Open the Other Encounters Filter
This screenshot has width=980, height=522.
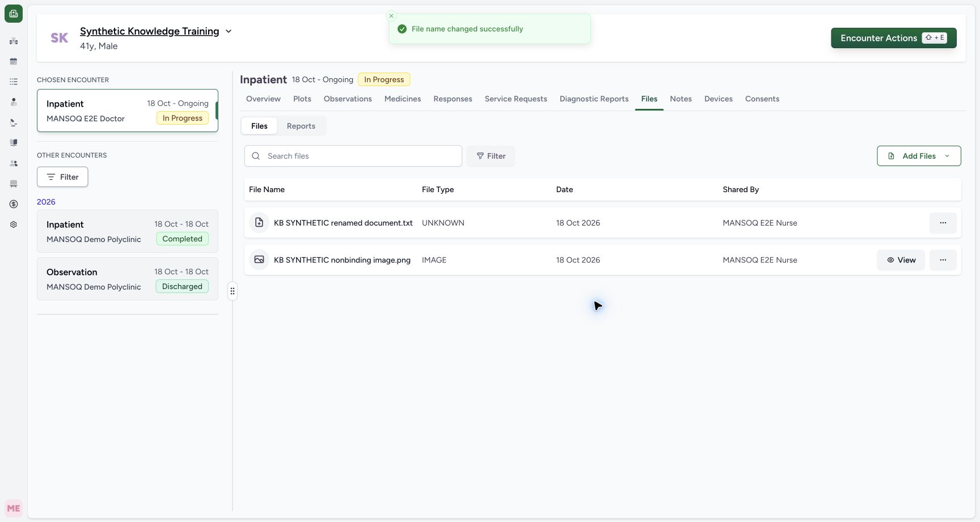pos(62,177)
